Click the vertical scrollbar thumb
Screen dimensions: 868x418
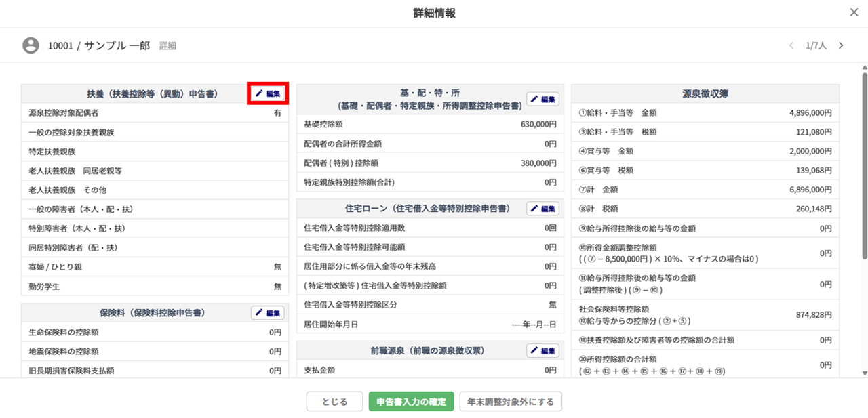coord(864,163)
